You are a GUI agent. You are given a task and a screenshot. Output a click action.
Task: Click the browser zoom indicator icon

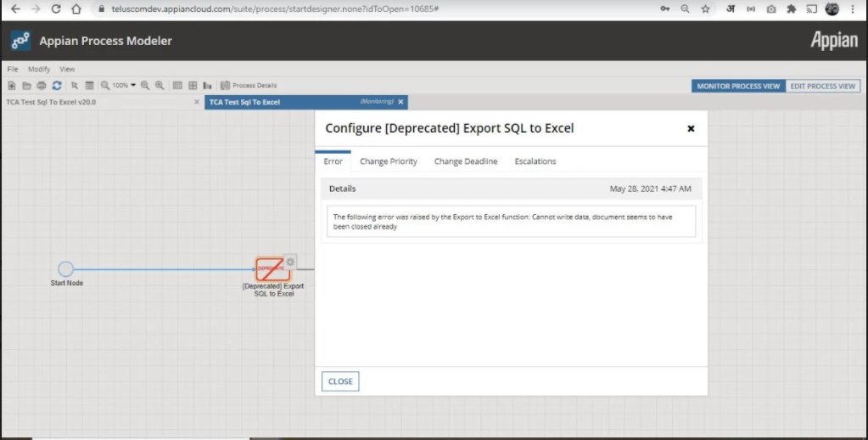tap(686, 8)
